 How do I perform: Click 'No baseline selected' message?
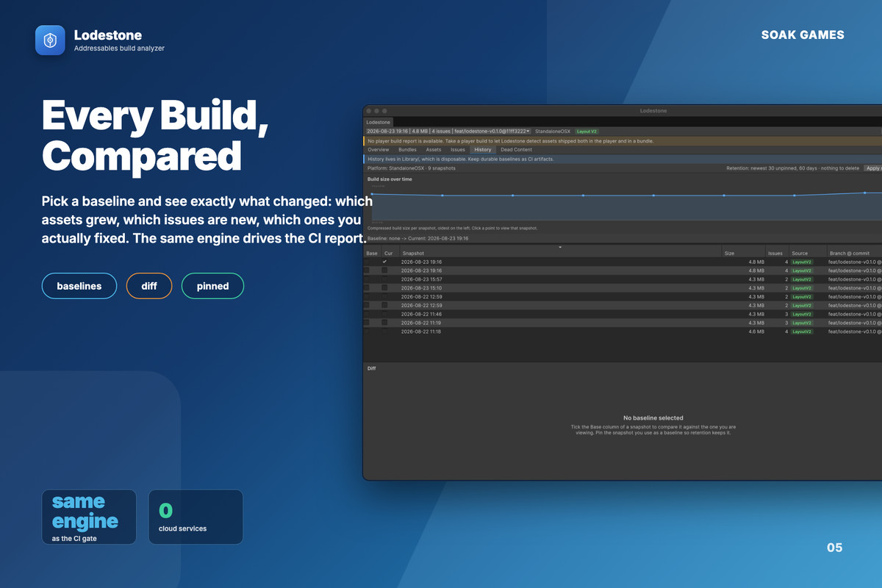pos(653,417)
